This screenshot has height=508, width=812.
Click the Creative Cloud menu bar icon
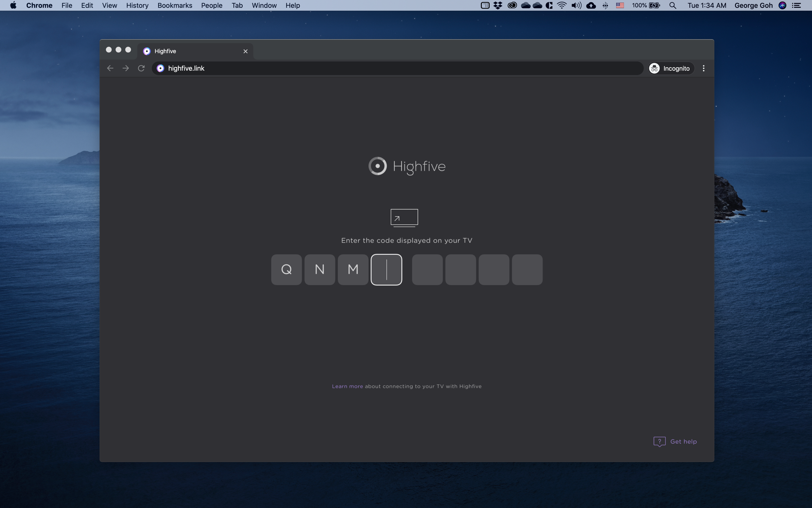(512, 5)
